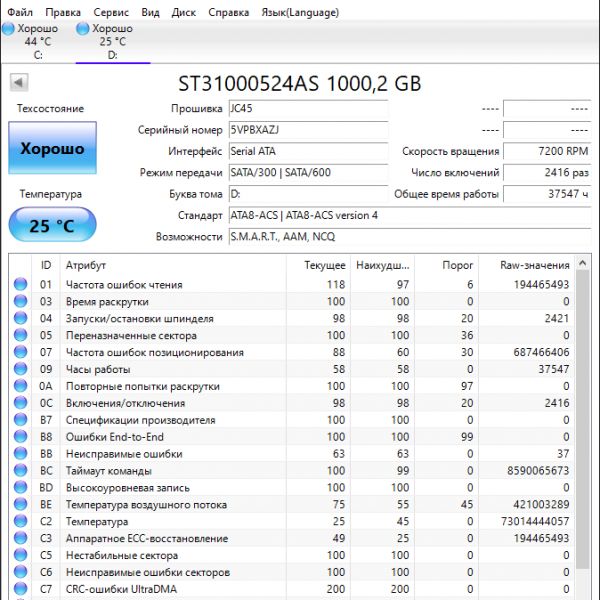Click the 25 °C temperature indicator

[x=52, y=226]
